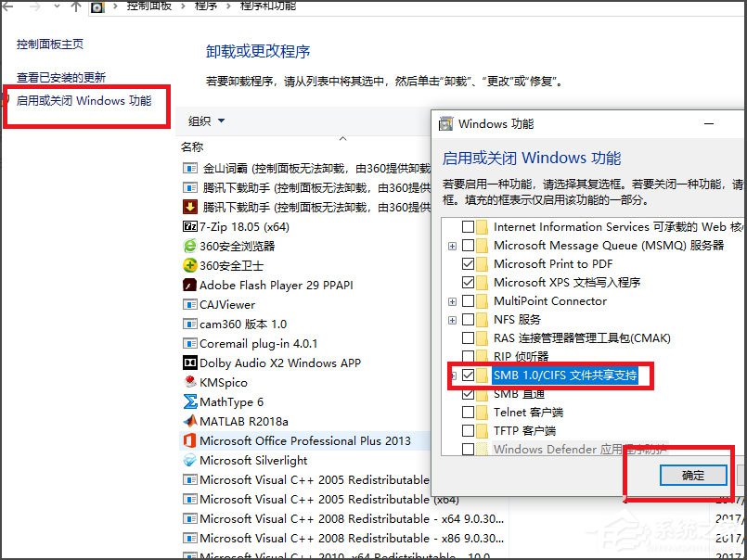The width and height of the screenshot is (747, 560).
Task: Uncheck Microsoft Print to PDF
Action: click(x=469, y=263)
